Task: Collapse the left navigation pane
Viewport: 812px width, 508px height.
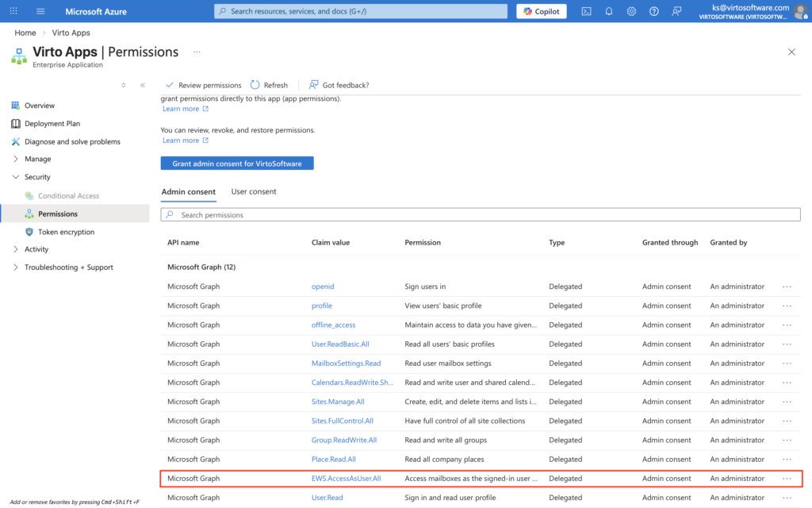Action: (143, 85)
